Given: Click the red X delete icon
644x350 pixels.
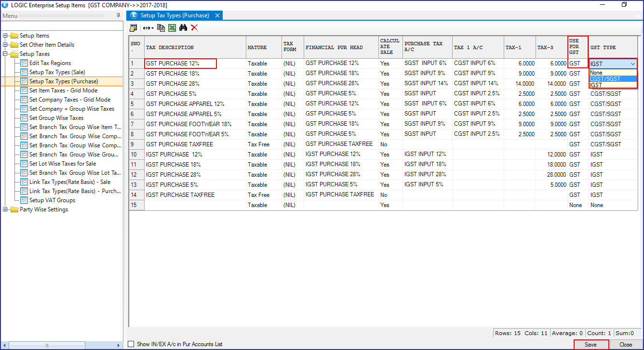Looking at the screenshot, I should 194,28.
